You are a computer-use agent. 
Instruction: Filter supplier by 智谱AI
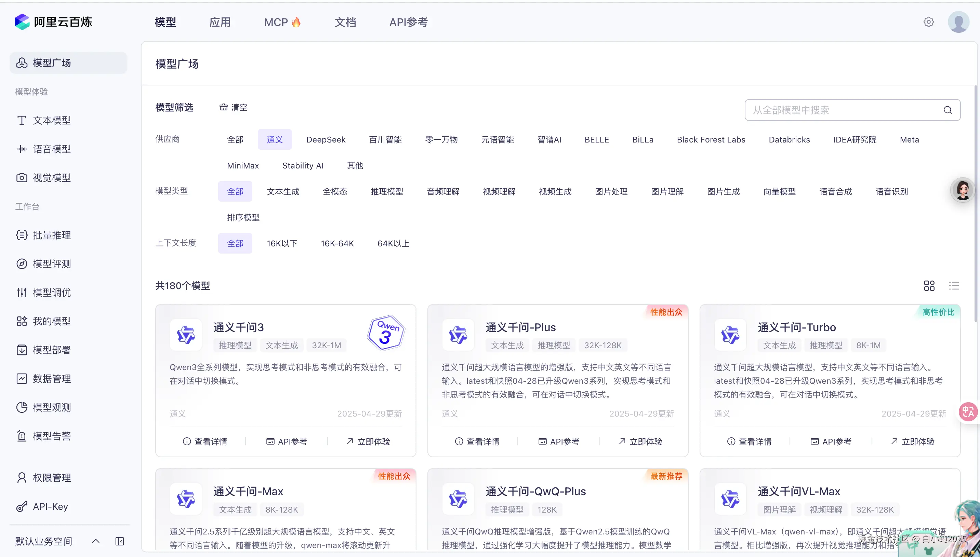(x=549, y=140)
